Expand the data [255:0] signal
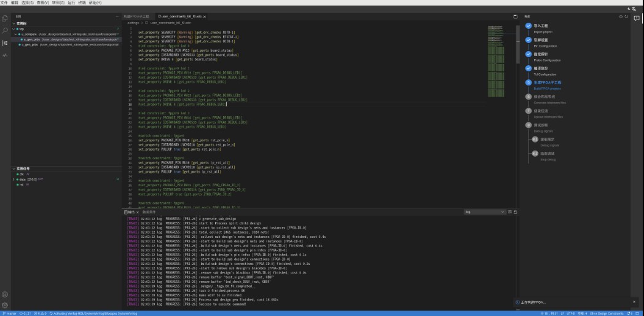Screen dimensions: 644x316 point(13,180)
